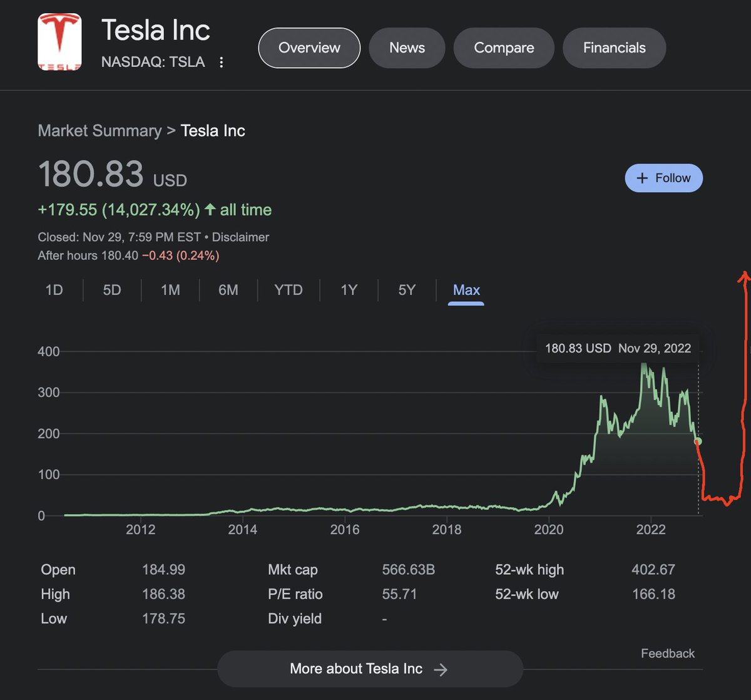Click the Closed: Nov 29, 7:59 PM EST text
The image size is (751, 700).
(119, 237)
